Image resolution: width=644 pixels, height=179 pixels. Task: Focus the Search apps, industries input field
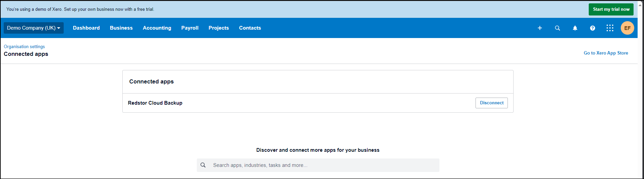tap(318, 165)
